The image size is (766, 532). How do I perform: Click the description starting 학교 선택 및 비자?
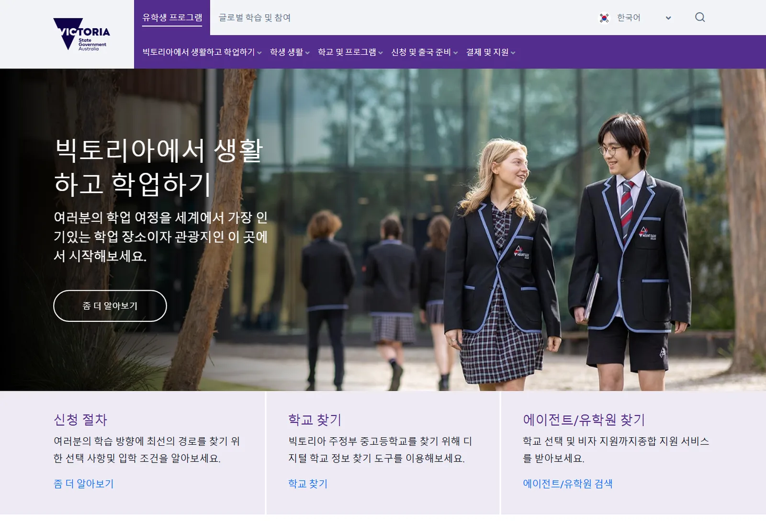coord(616,450)
